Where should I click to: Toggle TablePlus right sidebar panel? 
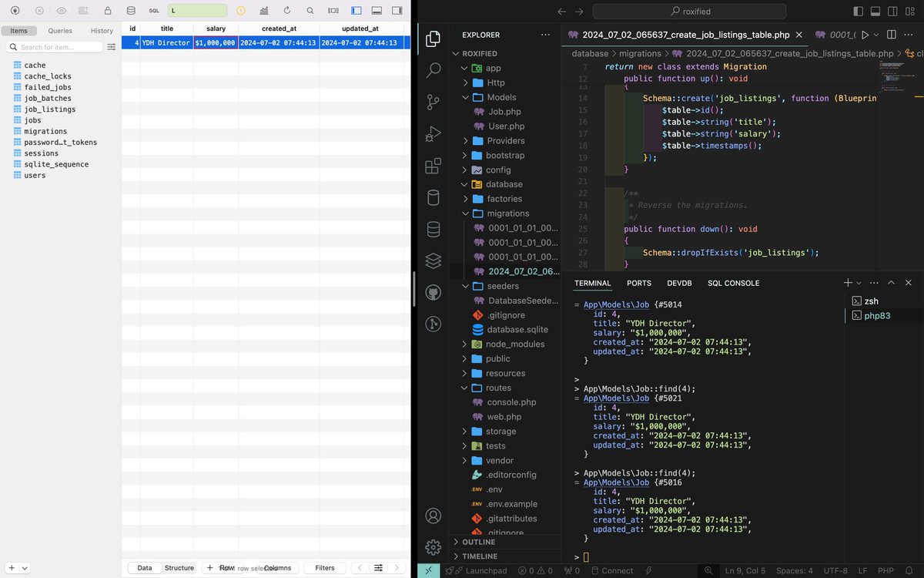[397, 11]
